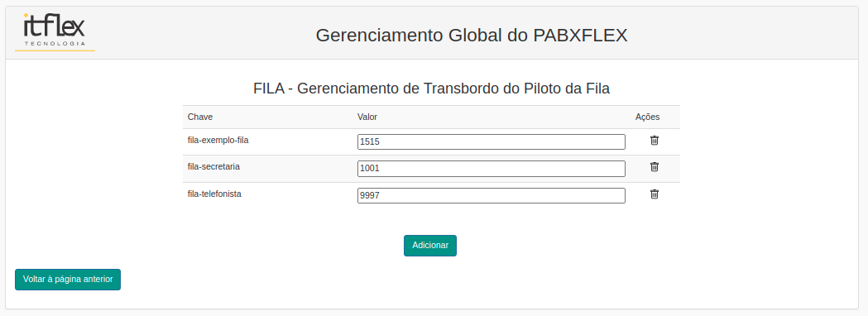Remove fila-telefonista using its trash icon

coord(654,194)
